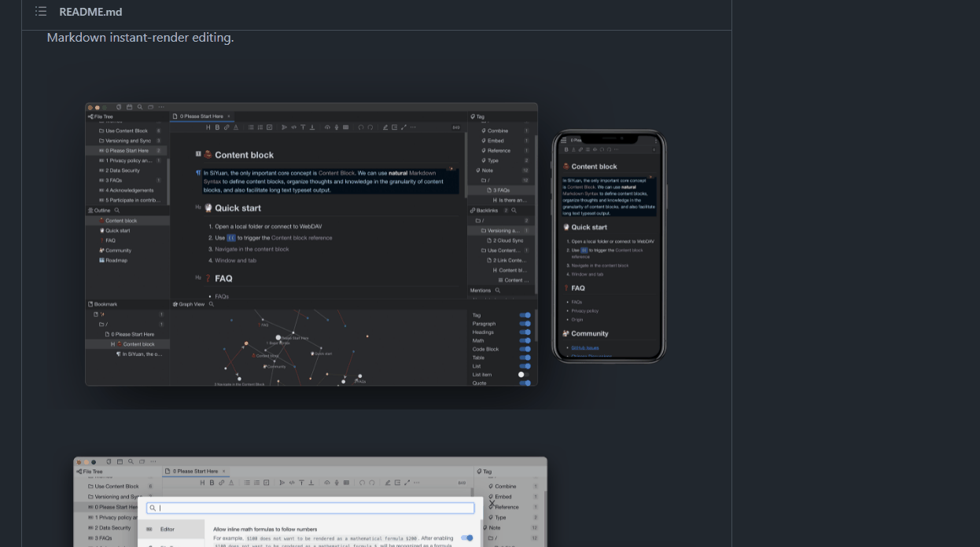Close the dark '0 Please Start Here' tab
This screenshot has width=980, height=547.
pos(229,116)
